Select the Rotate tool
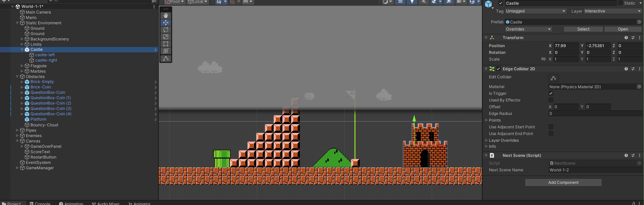This screenshot has height=205, width=644. point(165,30)
